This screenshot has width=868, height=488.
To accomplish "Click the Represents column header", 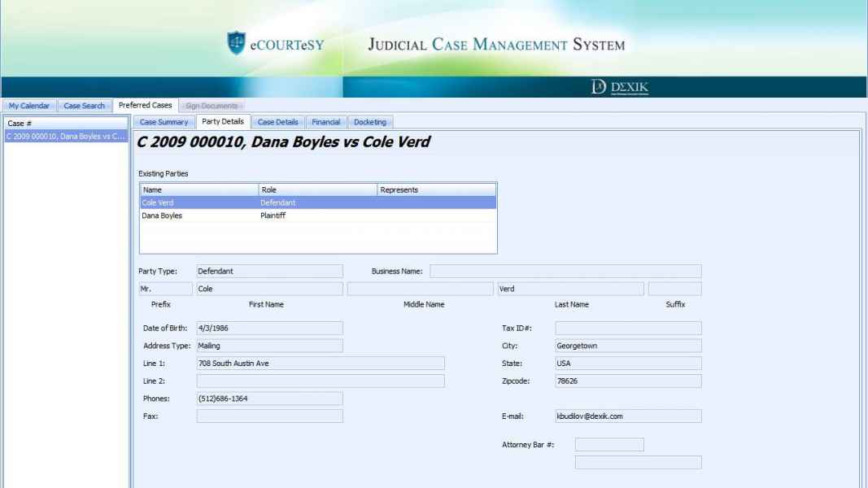I will click(436, 190).
